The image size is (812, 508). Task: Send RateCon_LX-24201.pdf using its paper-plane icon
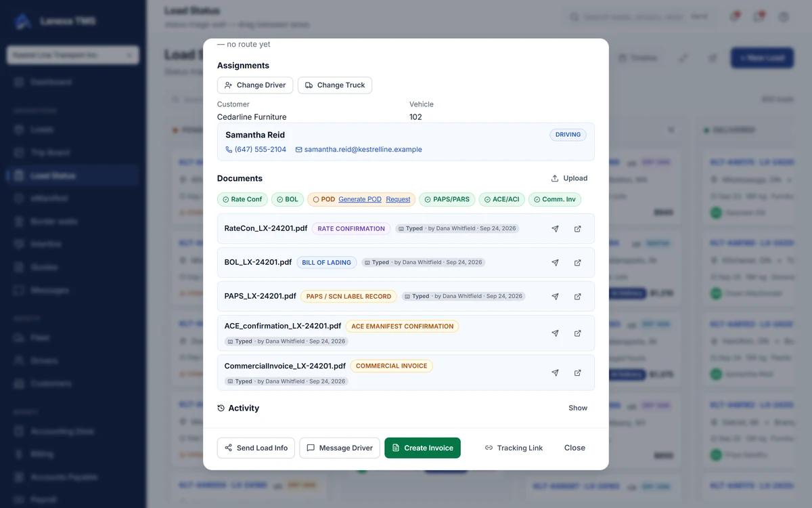(555, 229)
